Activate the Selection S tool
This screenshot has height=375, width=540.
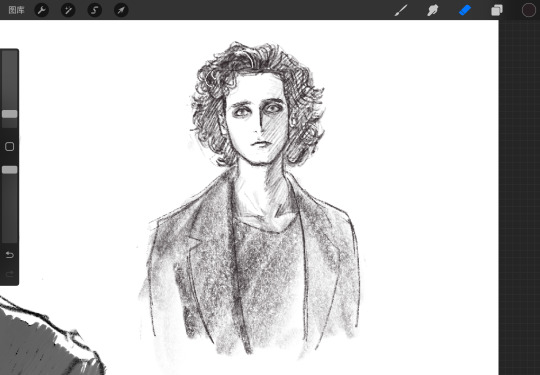click(95, 10)
